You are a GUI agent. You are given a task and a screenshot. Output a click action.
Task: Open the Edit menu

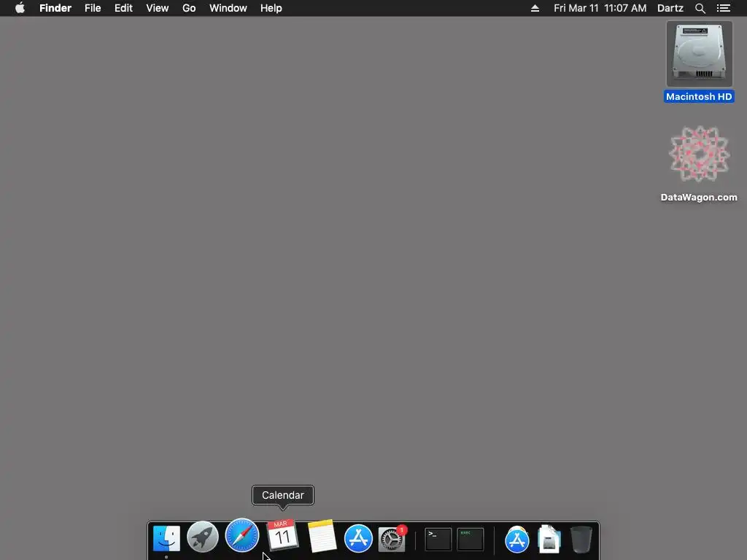click(x=123, y=8)
